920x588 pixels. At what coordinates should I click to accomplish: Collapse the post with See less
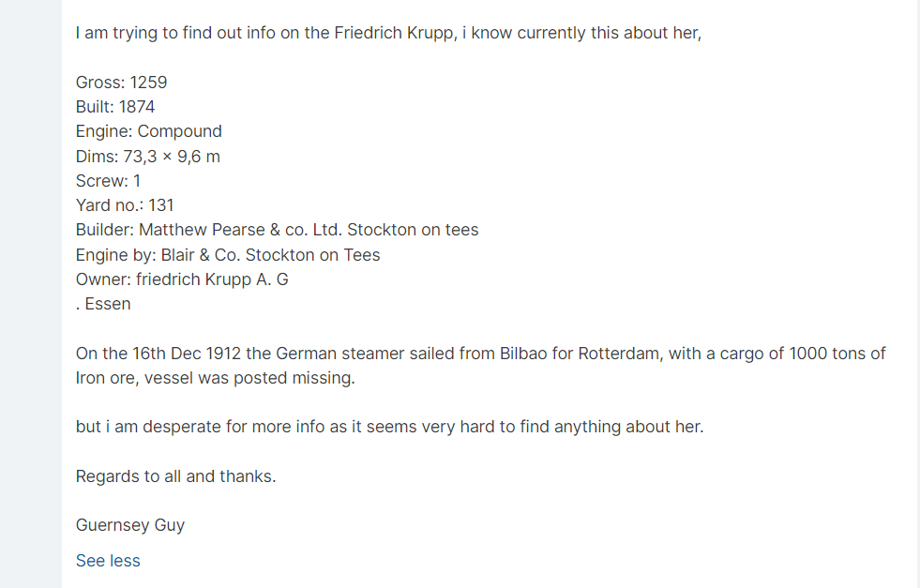tap(108, 561)
